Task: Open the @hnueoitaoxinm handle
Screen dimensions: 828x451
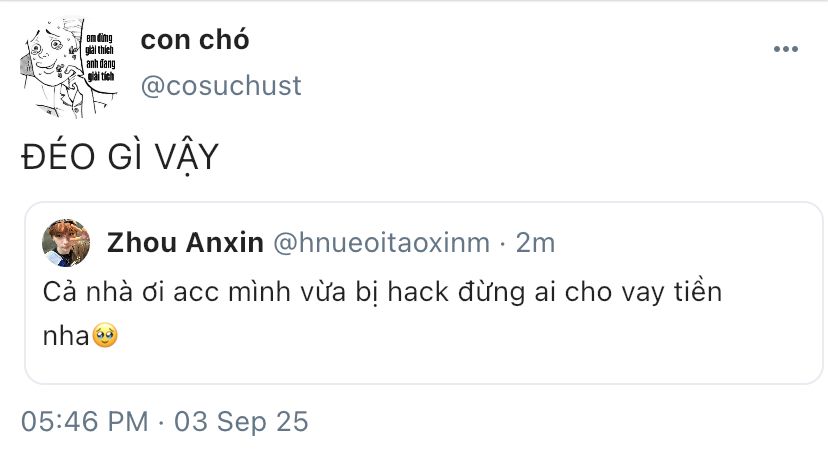Action: coord(382,243)
